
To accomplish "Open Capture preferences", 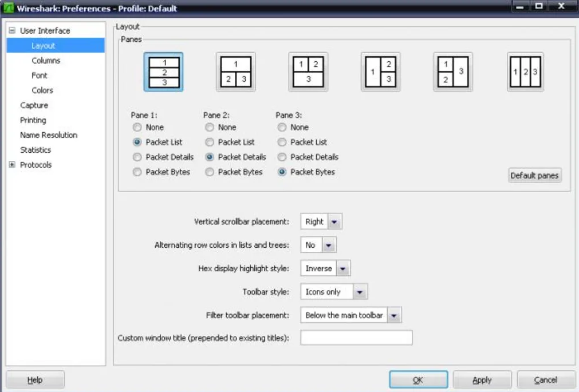I will 34,105.
